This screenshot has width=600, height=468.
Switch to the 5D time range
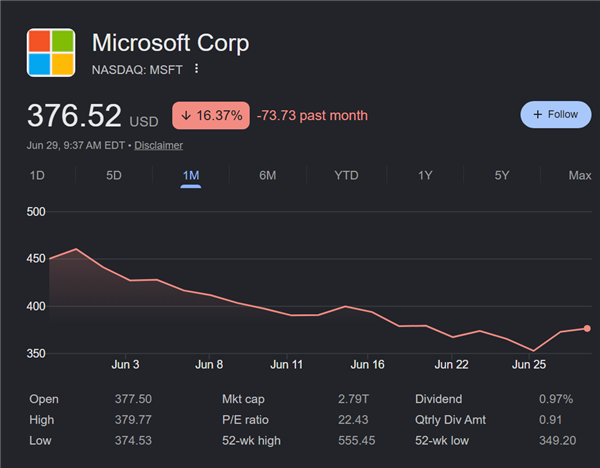click(x=114, y=175)
